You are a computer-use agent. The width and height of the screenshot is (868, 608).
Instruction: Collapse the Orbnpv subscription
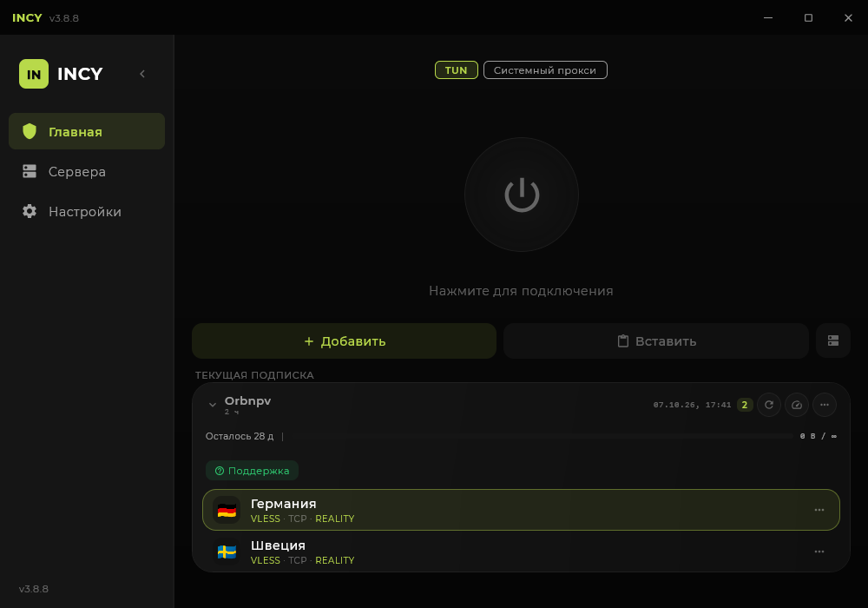click(x=213, y=405)
